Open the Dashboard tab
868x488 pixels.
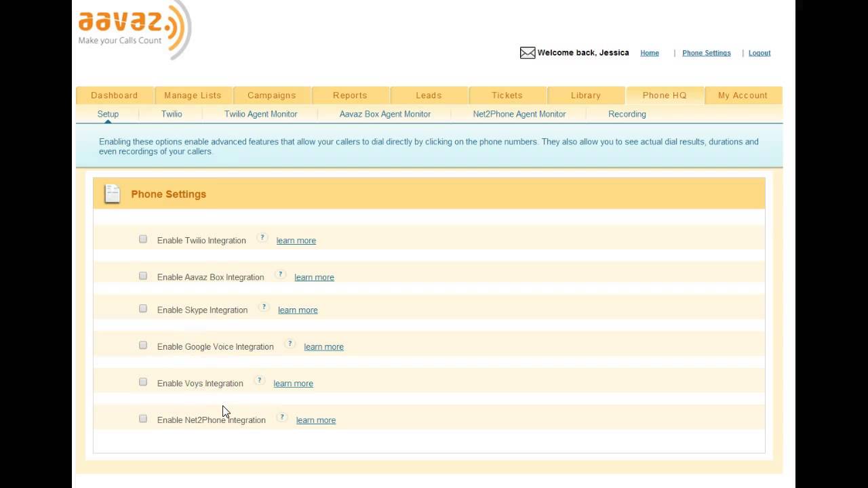115,96
